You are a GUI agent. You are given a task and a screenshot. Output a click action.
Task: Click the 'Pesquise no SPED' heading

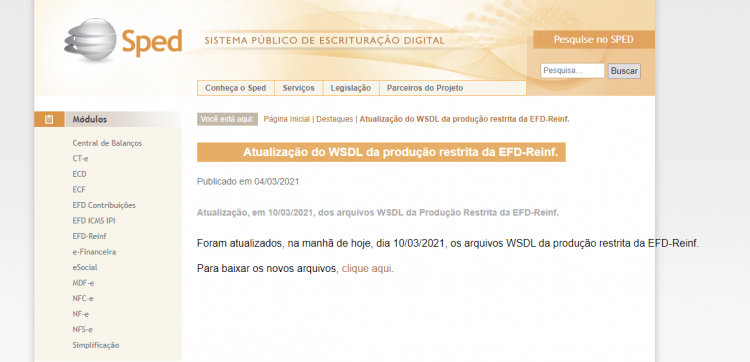[x=593, y=40]
